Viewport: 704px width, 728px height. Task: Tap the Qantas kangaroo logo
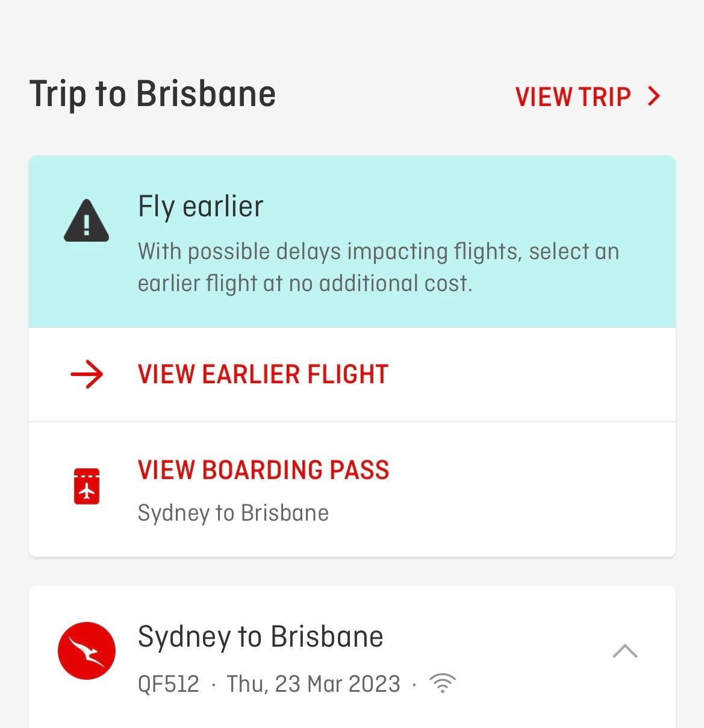(x=87, y=651)
